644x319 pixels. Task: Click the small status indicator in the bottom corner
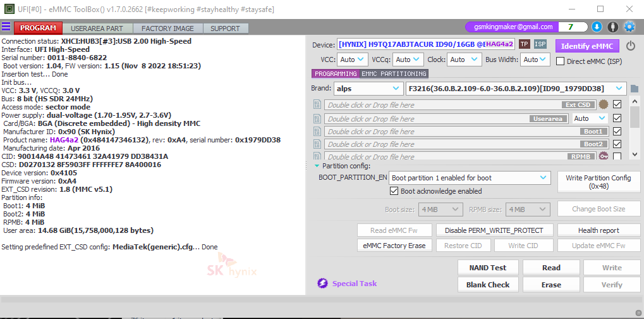tap(638, 312)
